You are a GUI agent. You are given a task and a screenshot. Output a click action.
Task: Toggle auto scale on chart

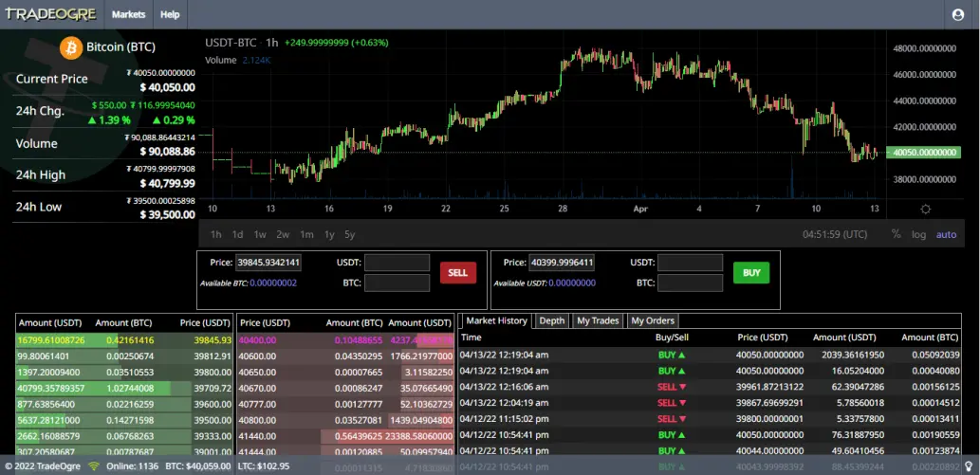[946, 234]
